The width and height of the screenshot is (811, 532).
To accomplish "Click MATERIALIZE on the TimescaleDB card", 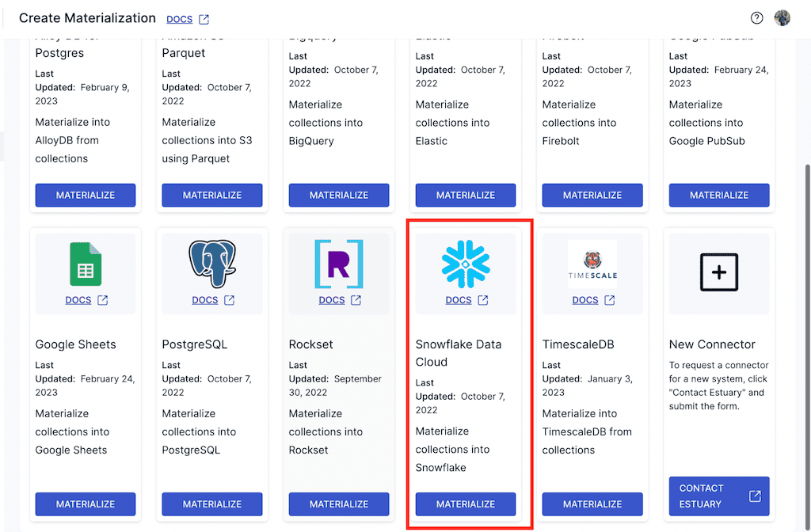I will [x=592, y=504].
